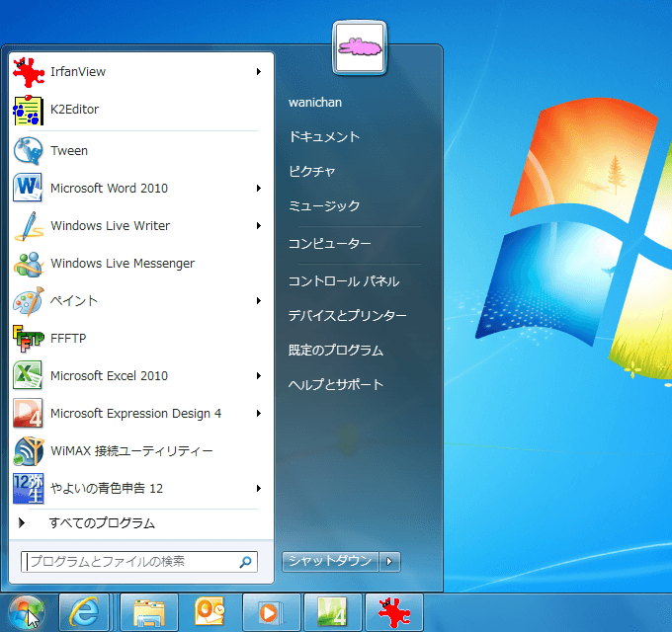Image resolution: width=672 pixels, height=632 pixels.
Task: Open ミュージック library
Action: click(x=324, y=206)
